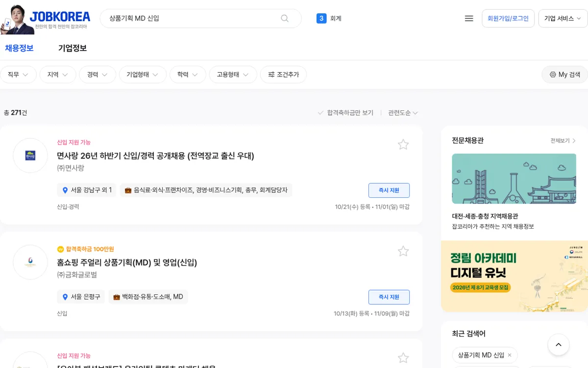Viewport: 588px width, 368px height.
Task: Click the (주)금화글로벌 company name
Action: [x=77, y=275]
